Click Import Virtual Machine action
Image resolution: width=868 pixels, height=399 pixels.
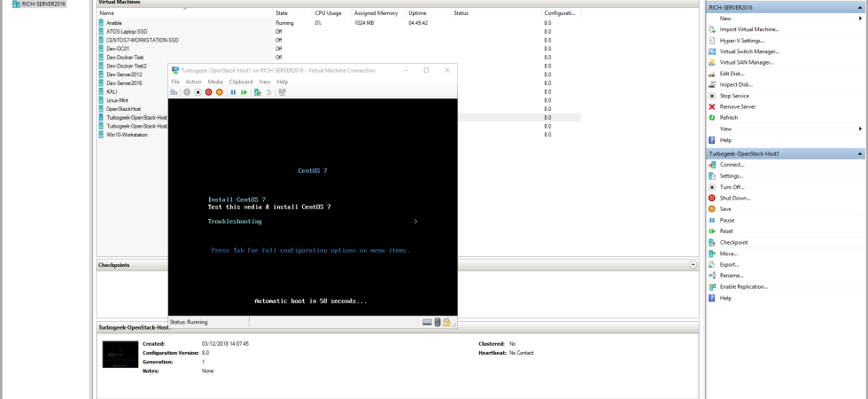pyautogui.click(x=749, y=29)
